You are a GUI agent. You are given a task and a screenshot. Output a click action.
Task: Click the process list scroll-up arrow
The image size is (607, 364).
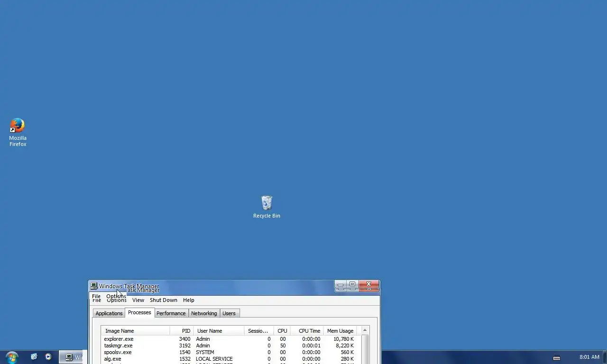pos(365,330)
